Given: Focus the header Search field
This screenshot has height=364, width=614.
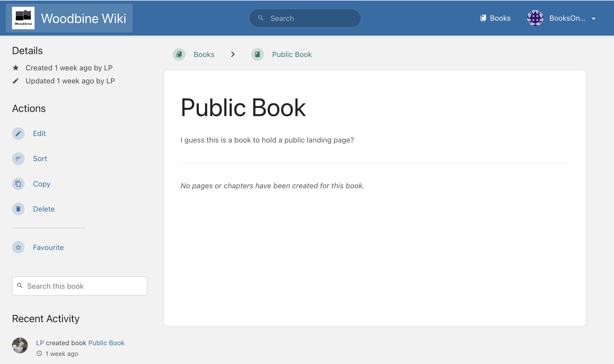Looking at the screenshot, I should (x=305, y=18).
